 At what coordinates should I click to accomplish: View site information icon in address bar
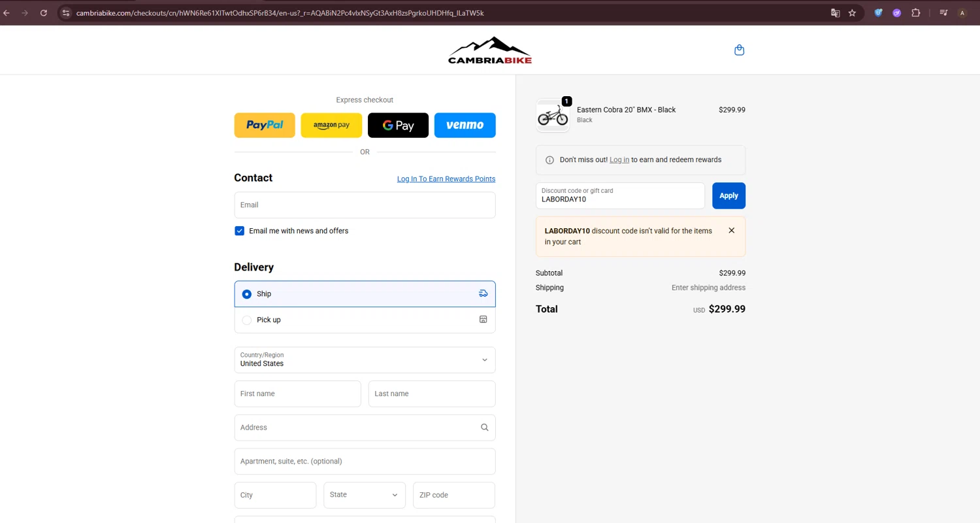pos(65,12)
